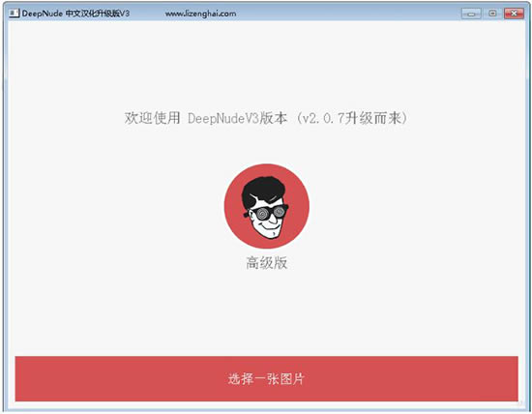Click the window title DeepNude 中文汉化升级版V3
Viewport: 532px width, 414px height.
pos(75,14)
